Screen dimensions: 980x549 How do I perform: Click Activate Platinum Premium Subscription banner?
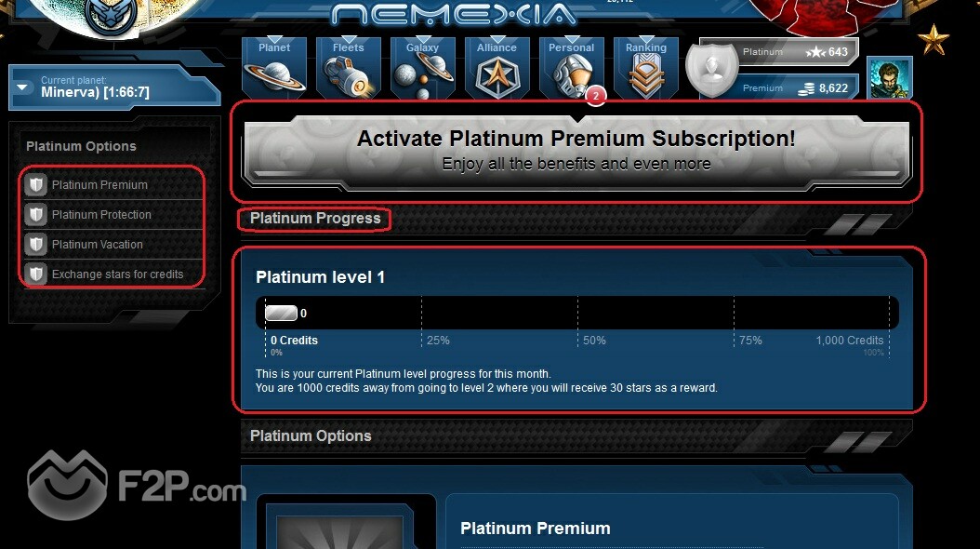(x=576, y=150)
